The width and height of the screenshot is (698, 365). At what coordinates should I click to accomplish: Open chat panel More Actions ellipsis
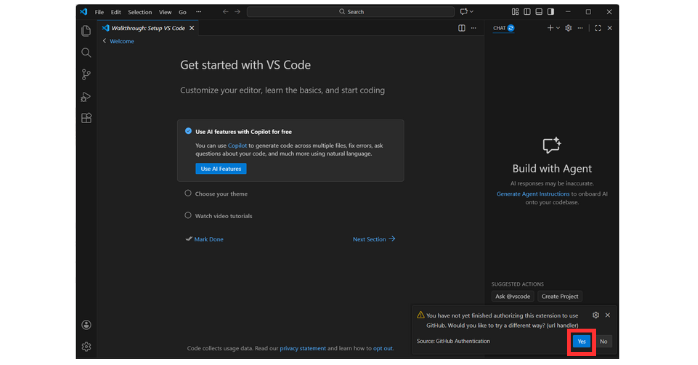pos(580,28)
